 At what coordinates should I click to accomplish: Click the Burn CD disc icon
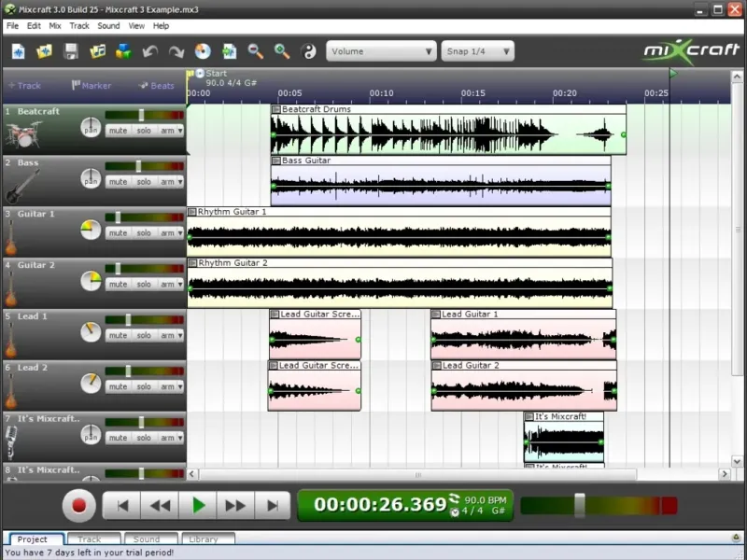click(x=203, y=51)
